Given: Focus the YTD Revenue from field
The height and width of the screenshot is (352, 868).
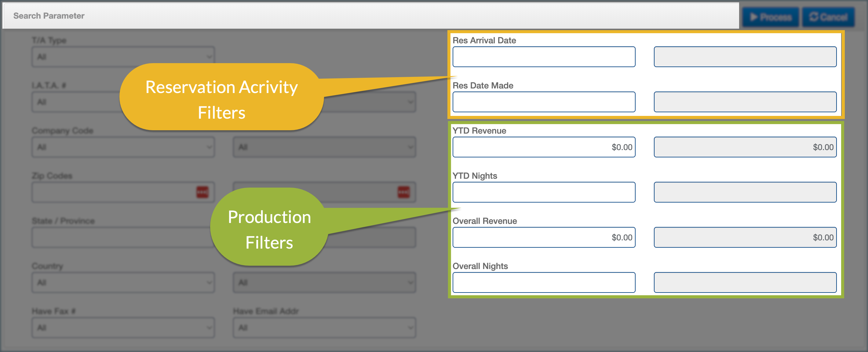Looking at the screenshot, I should [544, 147].
